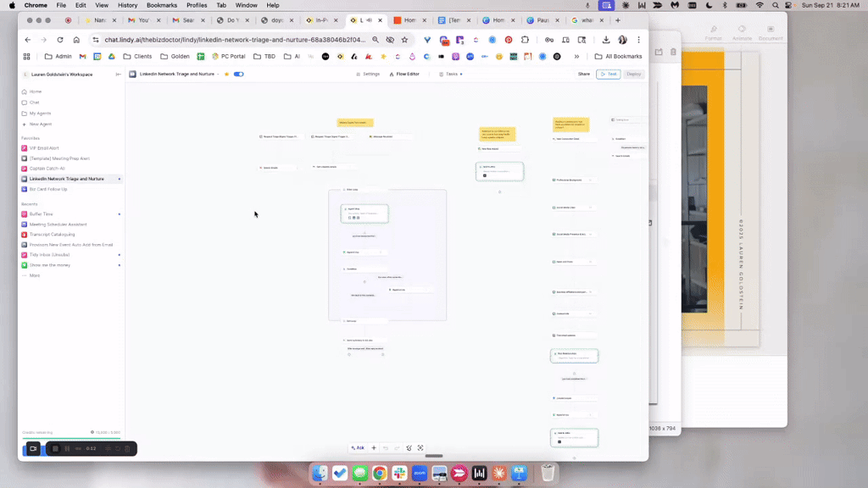Switch to the Tasks tab
Screen dimensions: 868x488
452,75
